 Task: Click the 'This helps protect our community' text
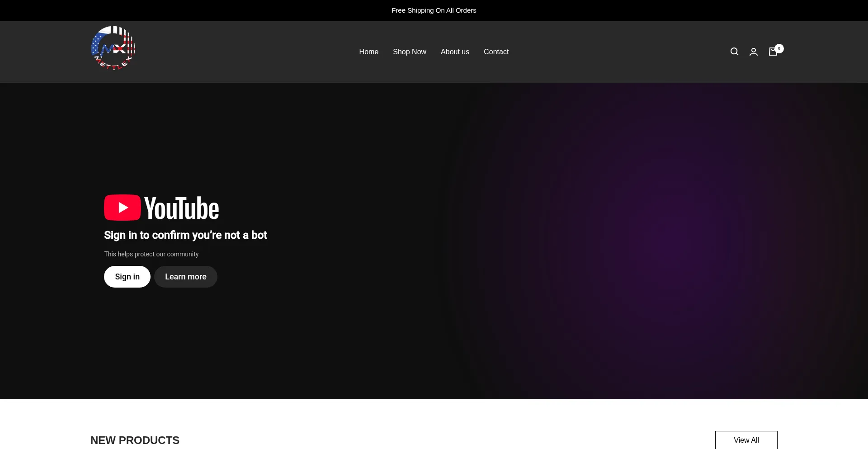(151, 254)
